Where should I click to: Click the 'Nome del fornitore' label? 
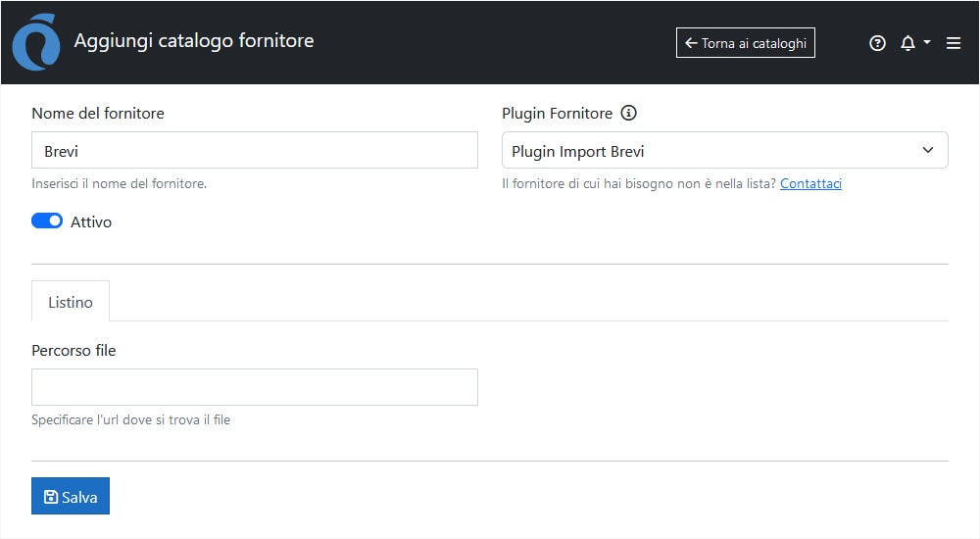[98, 113]
